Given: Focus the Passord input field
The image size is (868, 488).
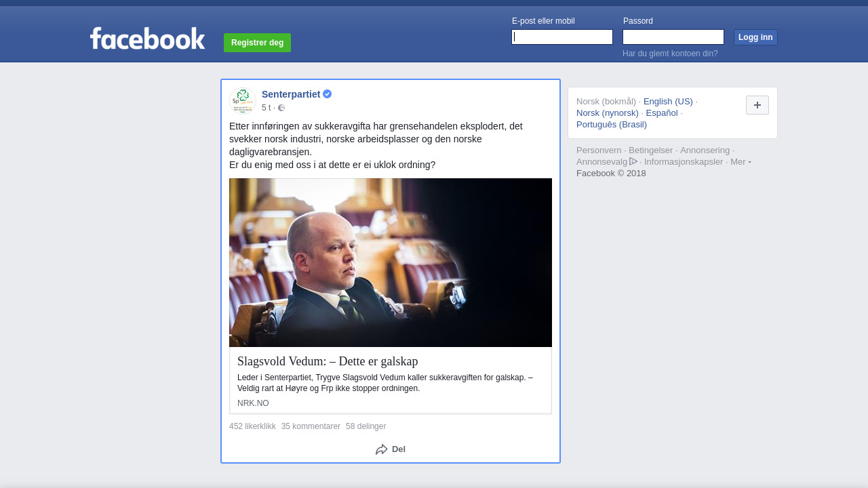Looking at the screenshot, I should point(673,37).
